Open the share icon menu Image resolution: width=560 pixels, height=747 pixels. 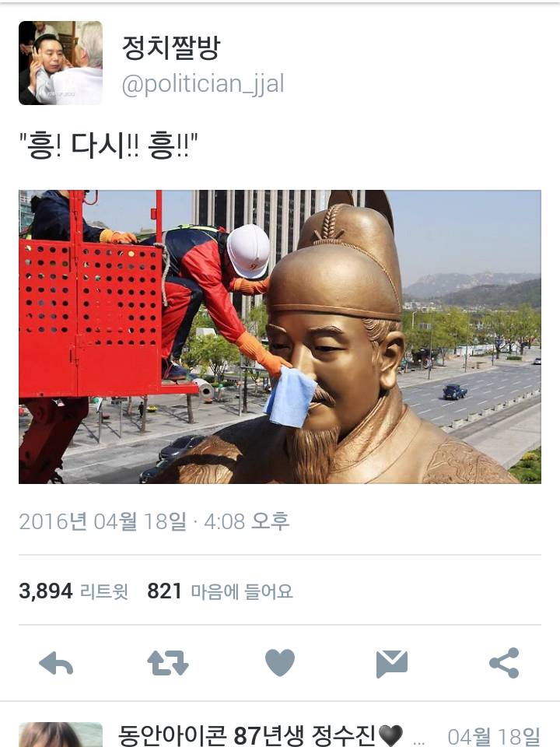(504, 662)
